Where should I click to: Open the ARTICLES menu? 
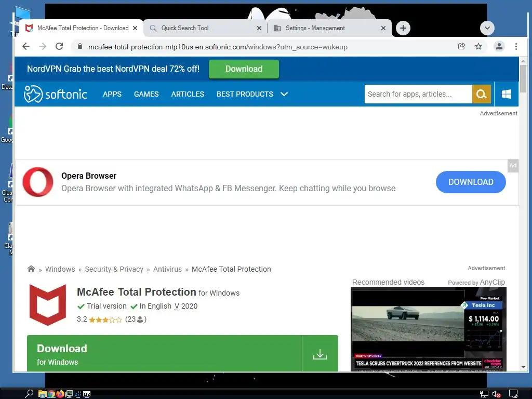188,94
